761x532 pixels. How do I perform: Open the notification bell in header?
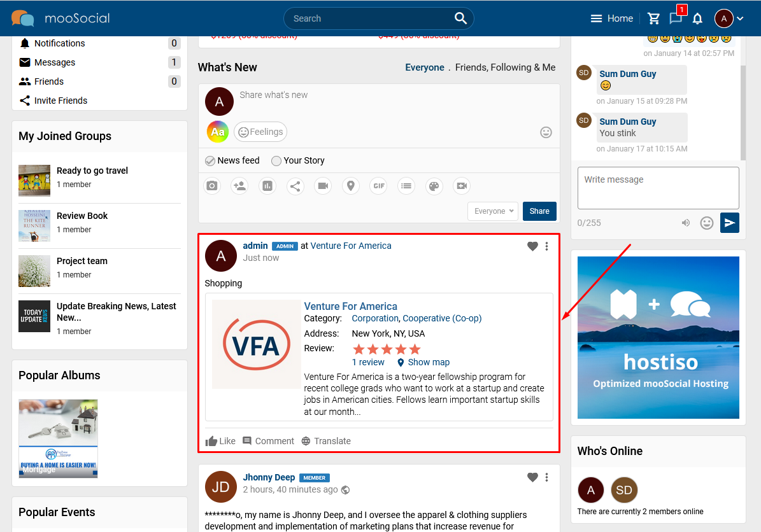coord(697,18)
